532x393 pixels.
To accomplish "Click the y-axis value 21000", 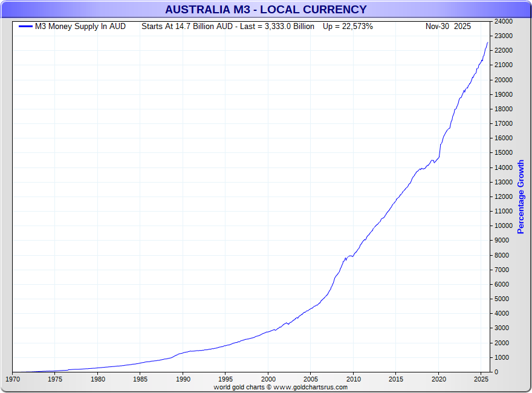I will click(504, 65).
